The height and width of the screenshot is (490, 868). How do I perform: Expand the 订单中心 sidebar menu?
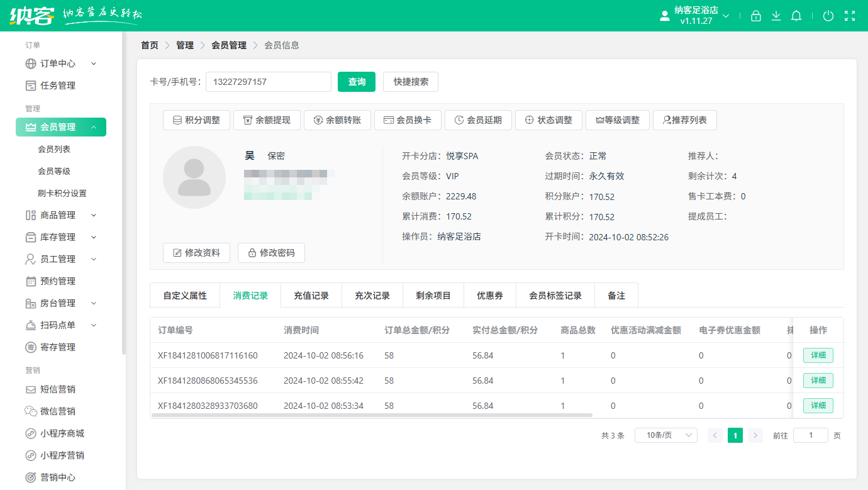[60, 64]
